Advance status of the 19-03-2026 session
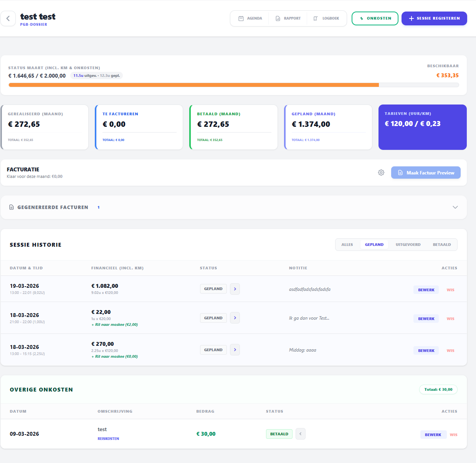 (235, 289)
